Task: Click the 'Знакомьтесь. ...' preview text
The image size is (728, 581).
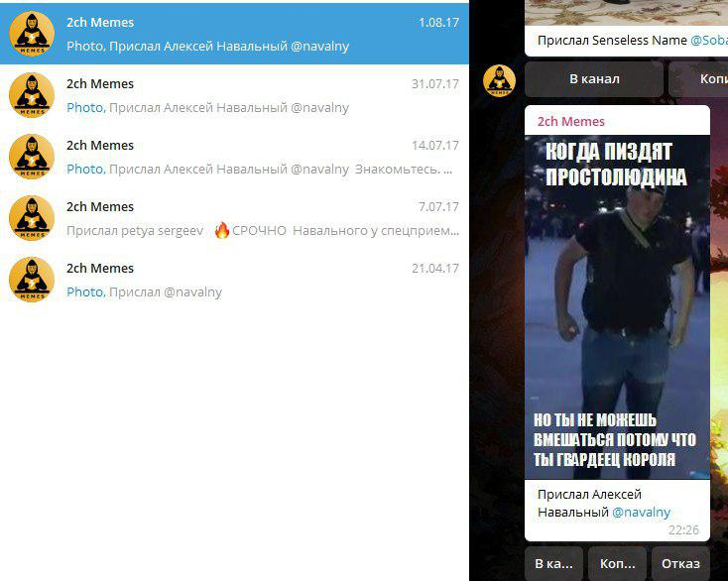Action: click(404, 169)
